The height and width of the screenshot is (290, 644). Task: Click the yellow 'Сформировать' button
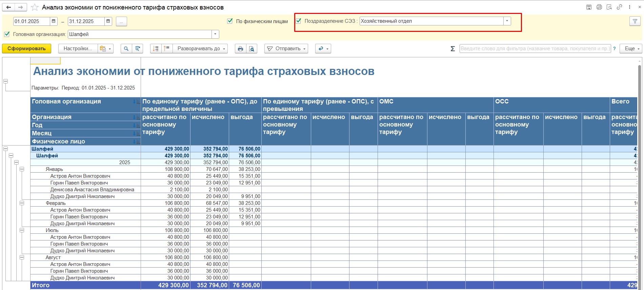click(x=26, y=49)
